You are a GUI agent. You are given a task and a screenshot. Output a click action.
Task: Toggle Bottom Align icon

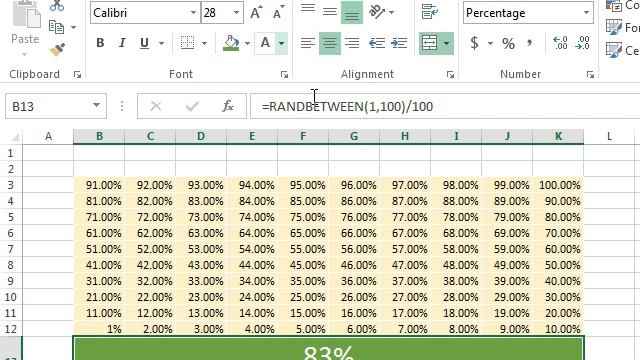[352, 13]
